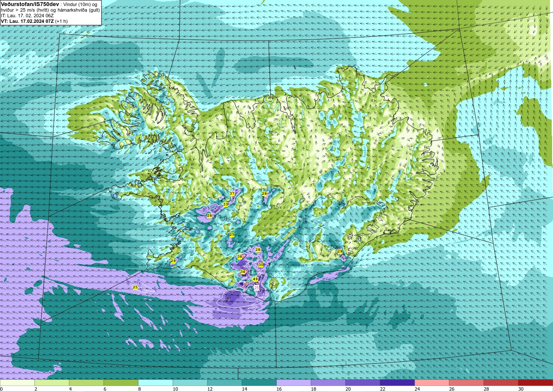Click the yellow gust label 49
Viewport: 553px width, 392px height.
point(255,279)
